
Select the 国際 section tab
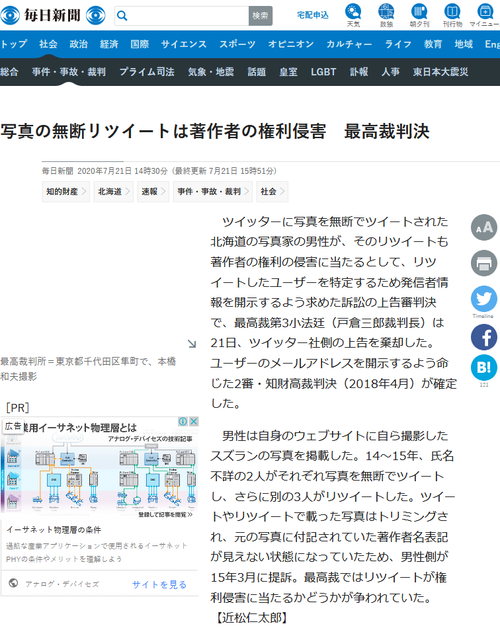click(139, 44)
